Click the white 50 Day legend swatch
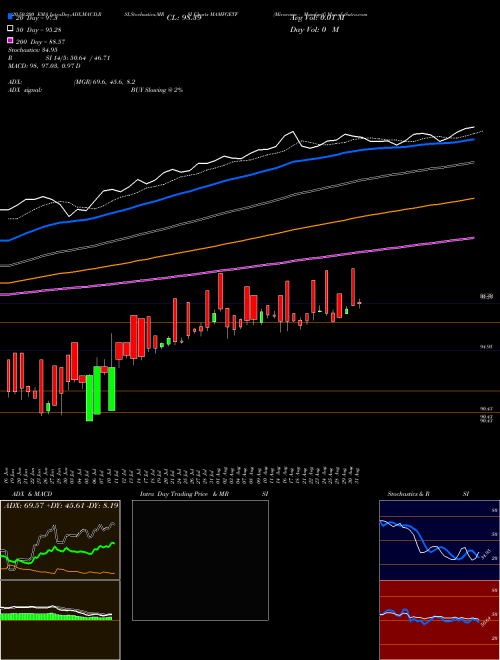The width and height of the screenshot is (500, 660). pyautogui.click(x=11, y=29)
